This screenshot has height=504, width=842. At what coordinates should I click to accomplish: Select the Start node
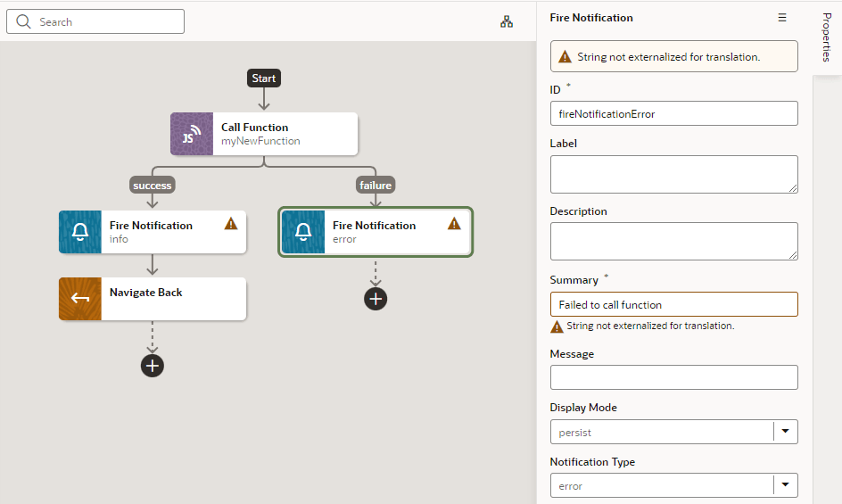point(264,78)
